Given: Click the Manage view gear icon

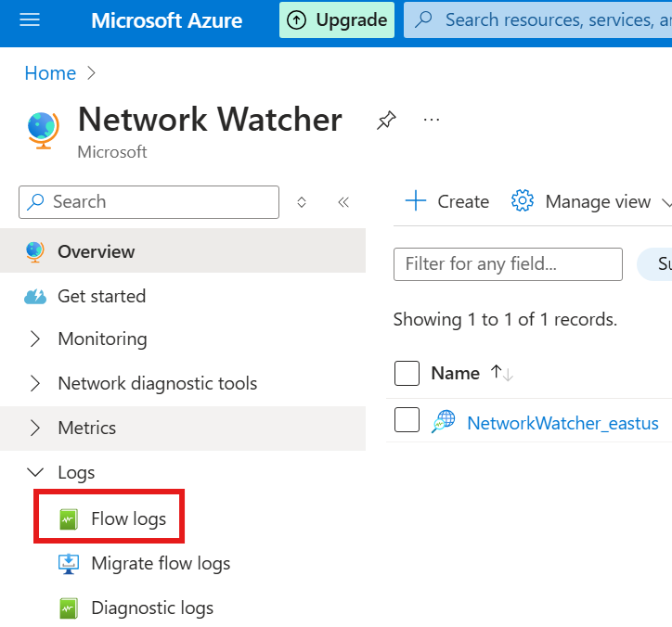Looking at the screenshot, I should tap(522, 201).
